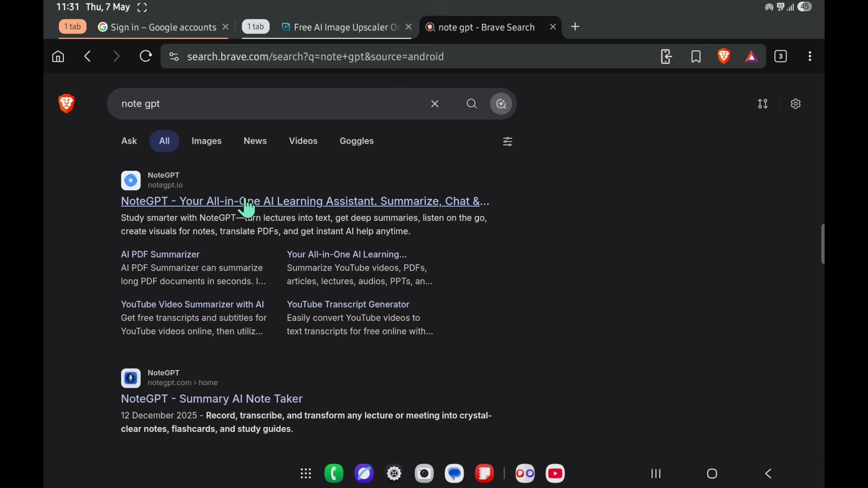This screenshot has width=868, height=488.
Task: Open Your All-in-One AI Learning sublink
Action: (x=347, y=255)
